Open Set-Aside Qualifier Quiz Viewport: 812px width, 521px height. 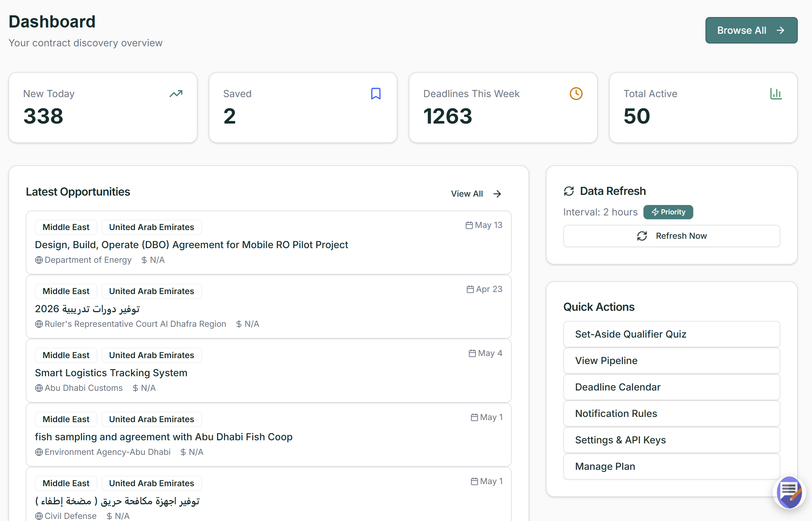(671, 334)
